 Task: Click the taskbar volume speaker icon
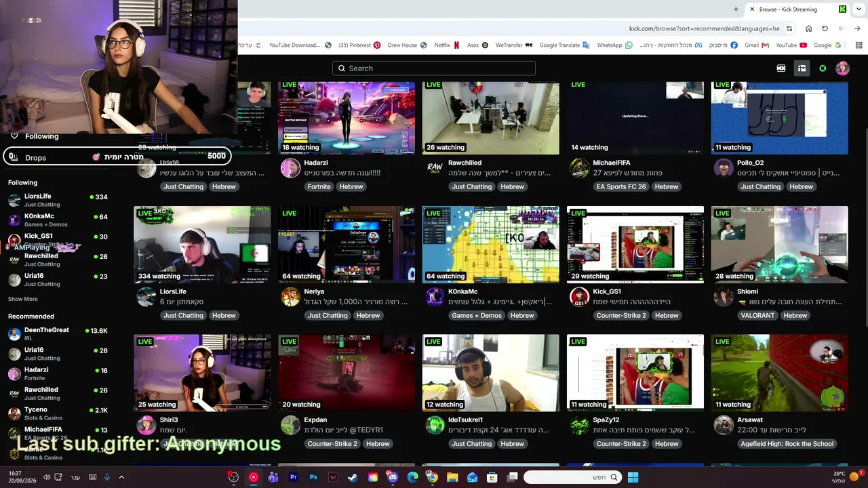[x=46, y=477]
